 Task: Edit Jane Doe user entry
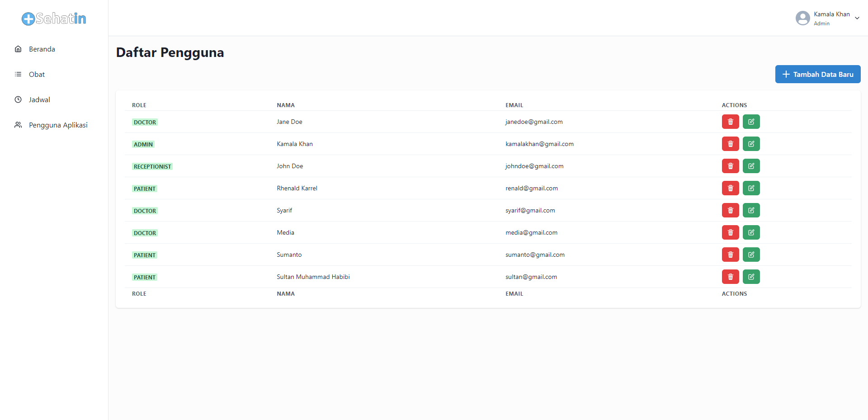pos(751,122)
